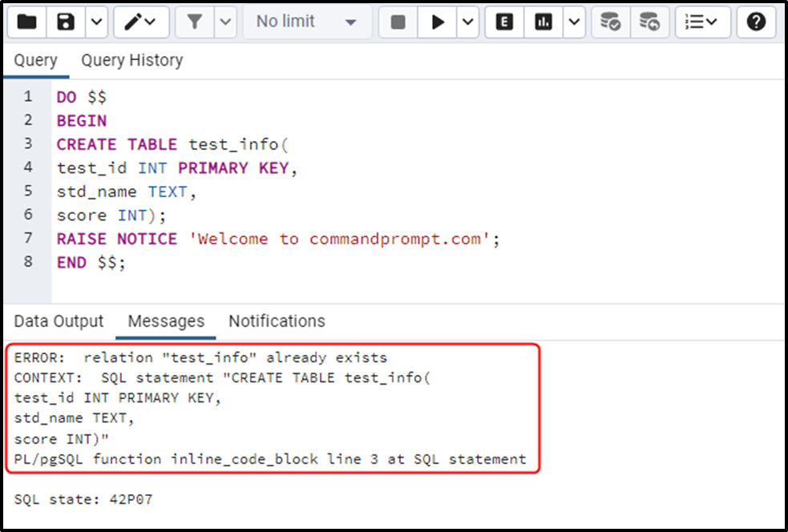Open the row limit dropdown showing No limit
The width and height of the screenshot is (788, 532).
coord(307,22)
